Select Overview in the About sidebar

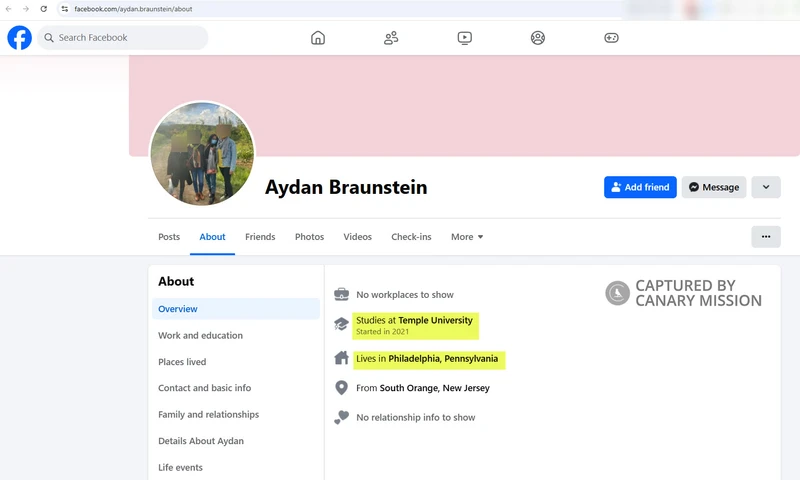pos(236,309)
